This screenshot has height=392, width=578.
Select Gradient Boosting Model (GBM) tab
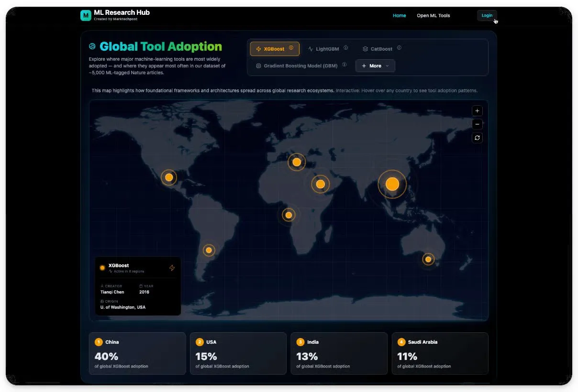301,65
